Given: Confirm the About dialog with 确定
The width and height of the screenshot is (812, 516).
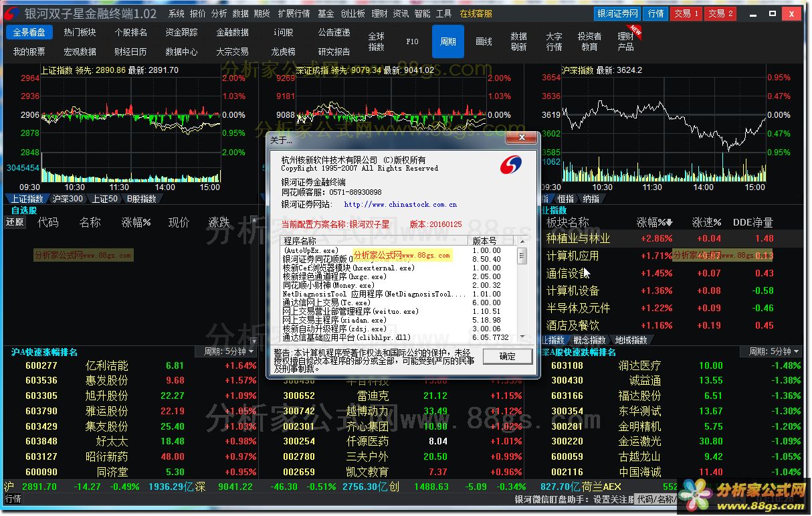Looking at the screenshot, I should pyautogui.click(x=508, y=357).
